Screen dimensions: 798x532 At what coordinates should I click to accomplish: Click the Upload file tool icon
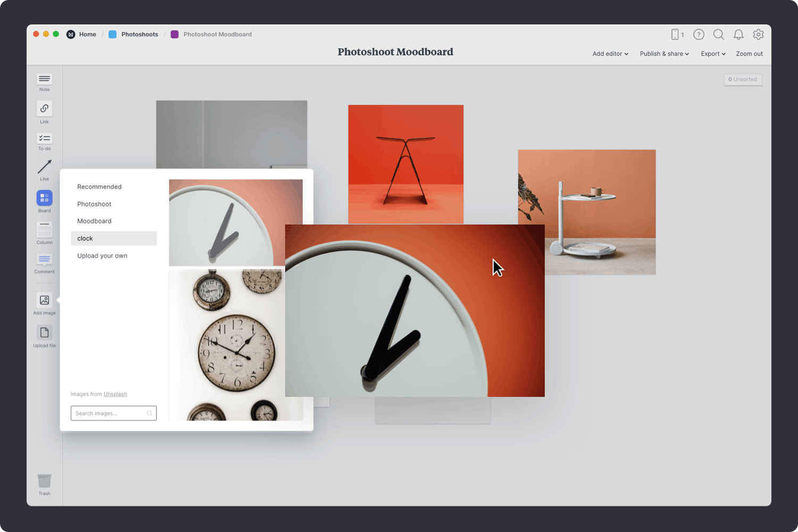point(44,332)
